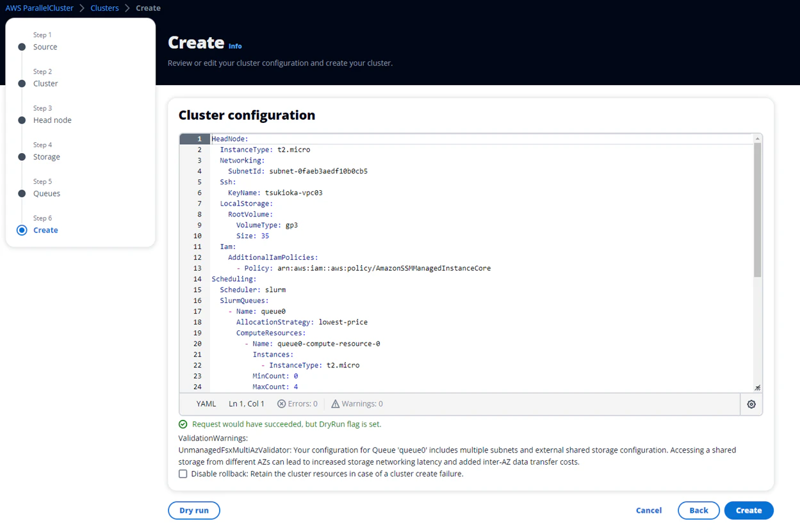Click the SubnetId: subnet-0faeb3aedf10b0cb5 line
The height and width of the screenshot is (532, 800).
tap(298, 172)
